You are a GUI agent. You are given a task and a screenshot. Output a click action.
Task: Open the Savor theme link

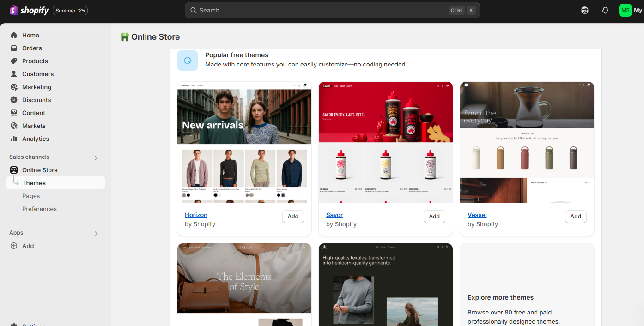pos(334,215)
